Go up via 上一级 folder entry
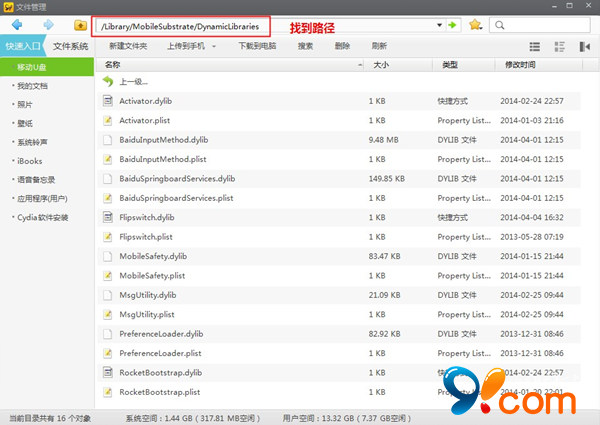Viewport: 600px width, 425px height. 134,82
